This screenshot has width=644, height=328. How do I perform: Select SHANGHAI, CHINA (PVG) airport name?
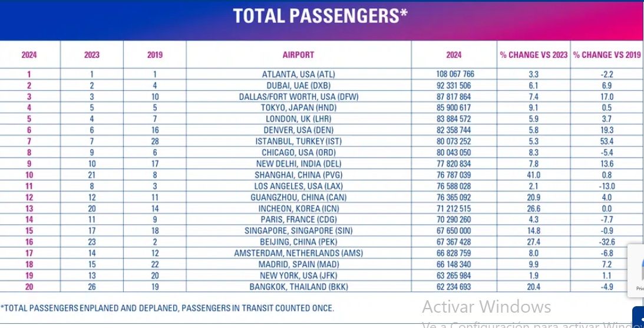299,175
